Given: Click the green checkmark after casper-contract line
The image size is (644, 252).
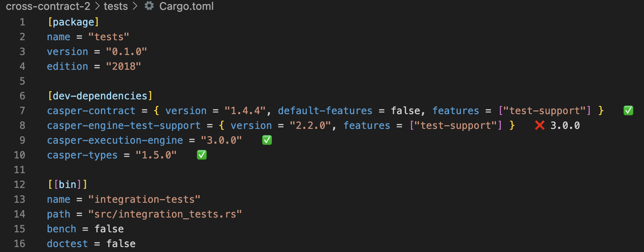Looking at the screenshot, I should (x=628, y=110).
